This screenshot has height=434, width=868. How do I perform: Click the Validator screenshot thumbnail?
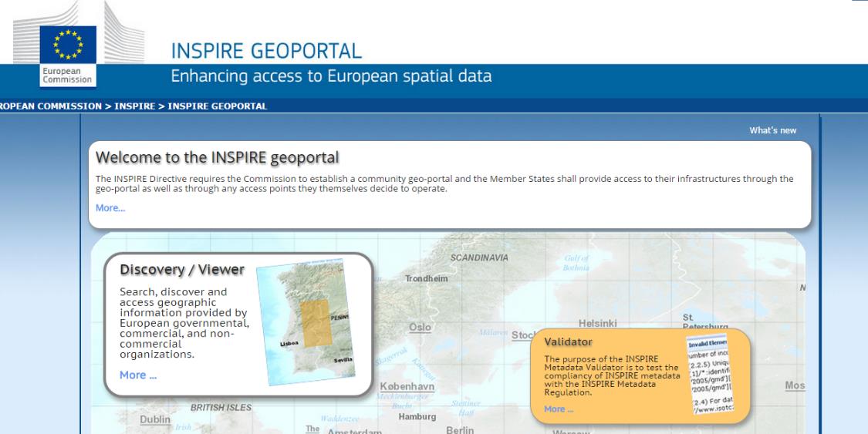[x=711, y=374]
